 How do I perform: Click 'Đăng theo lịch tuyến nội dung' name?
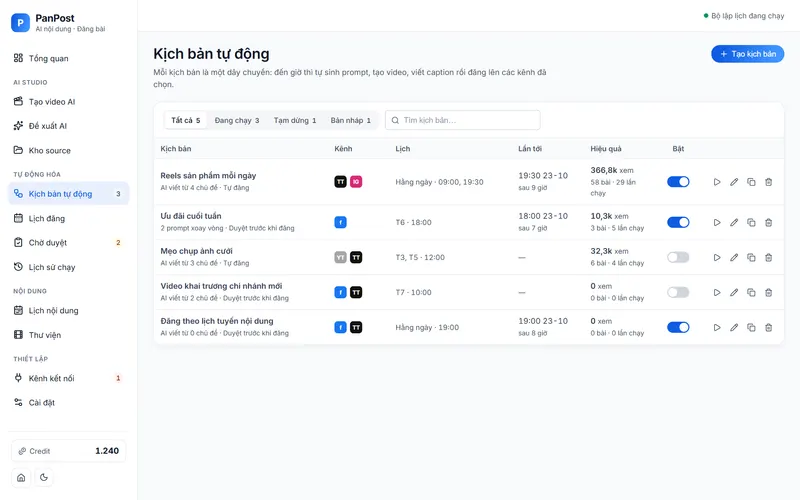tap(217, 321)
